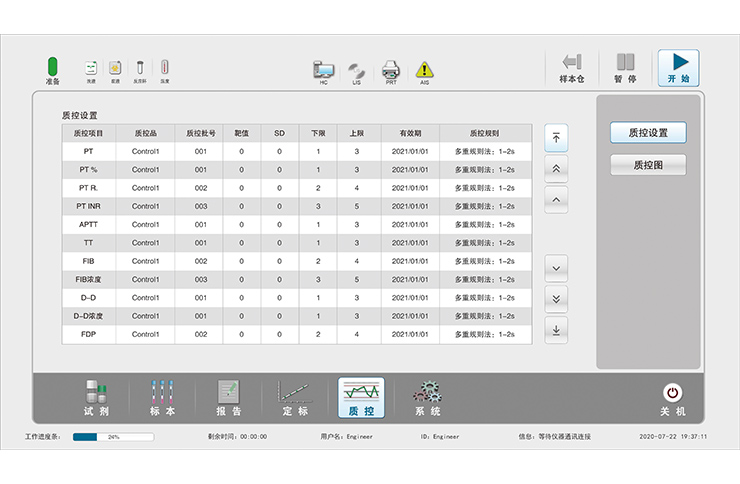This screenshot has width=740, height=484.
Task: Page down with double-chevron down button
Action: [556, 299]
